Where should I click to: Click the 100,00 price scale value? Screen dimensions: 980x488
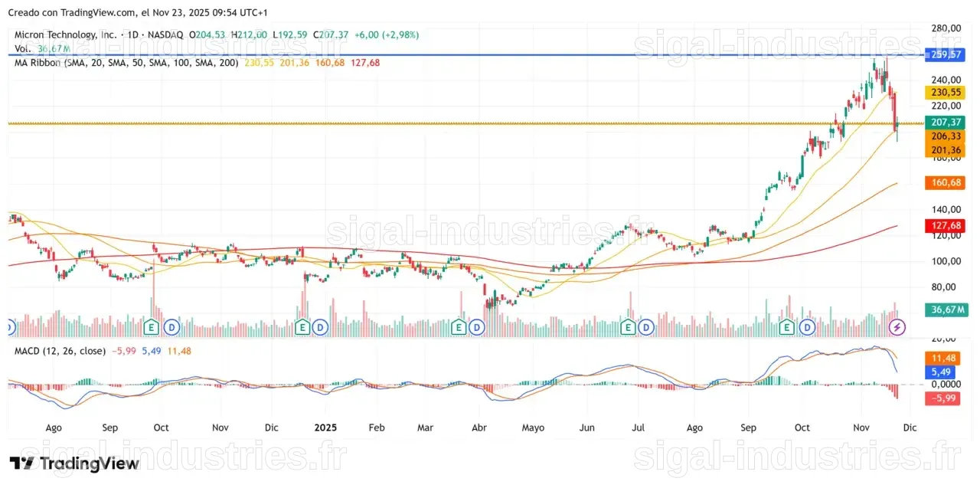tap(946, 261)
